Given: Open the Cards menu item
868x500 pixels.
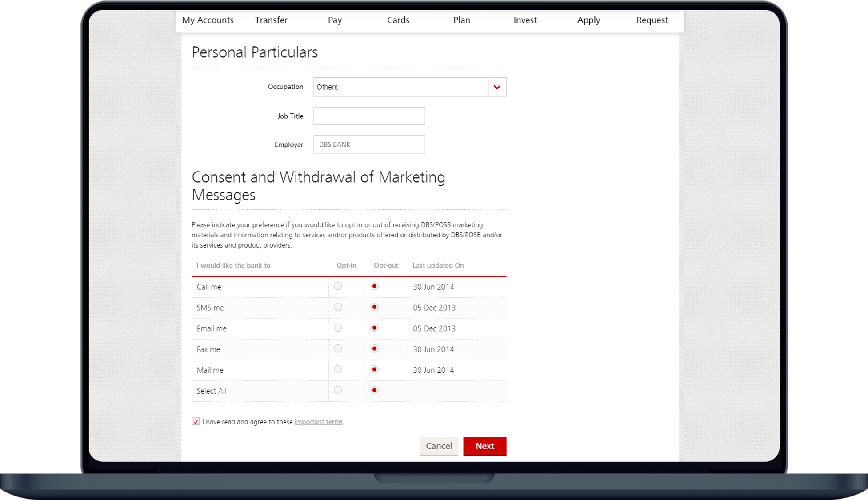Looking at the screenshot, I should tap(398, 20).
